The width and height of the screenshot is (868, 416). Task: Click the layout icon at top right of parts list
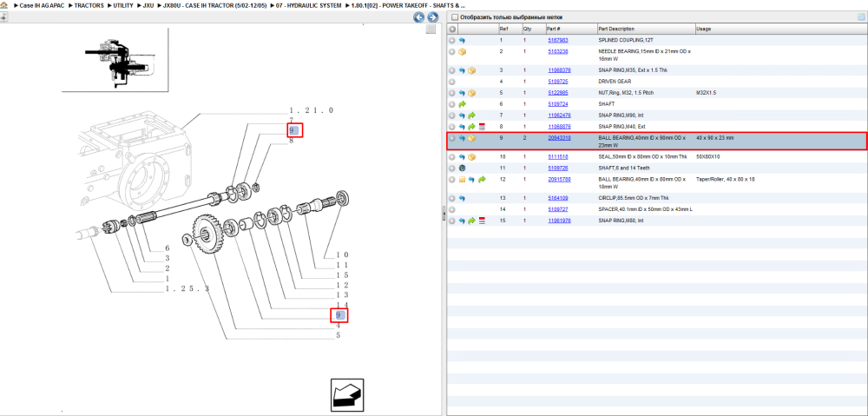pyautogui.click(x=861, y=17)
